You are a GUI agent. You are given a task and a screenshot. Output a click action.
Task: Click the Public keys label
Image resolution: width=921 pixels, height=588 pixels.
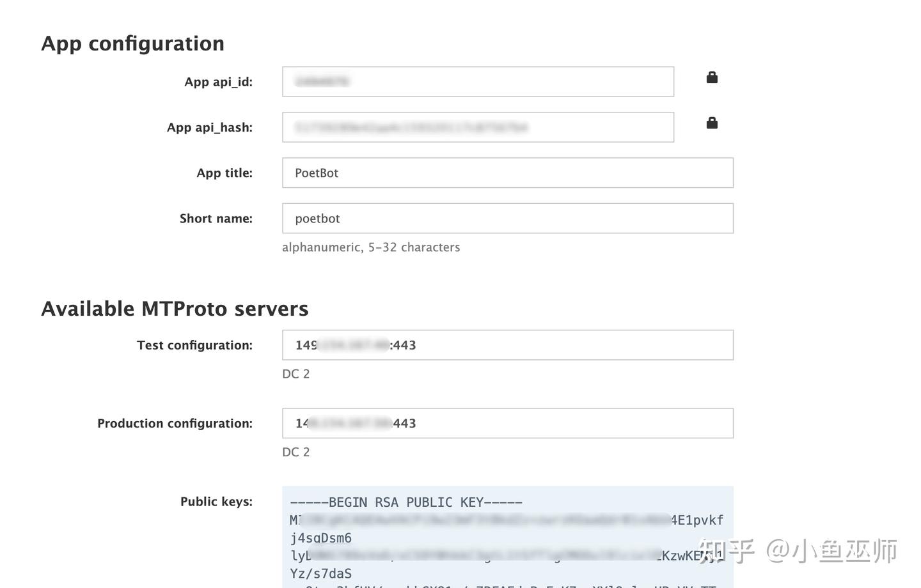click(216, 501)
